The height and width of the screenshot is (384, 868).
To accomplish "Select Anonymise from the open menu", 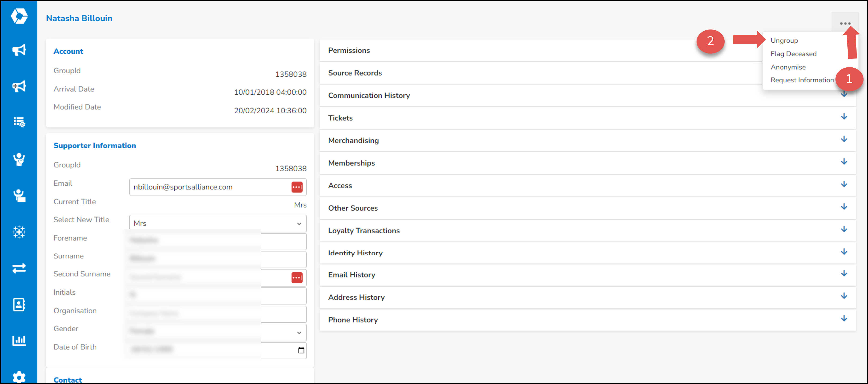I will click(788, 67).
